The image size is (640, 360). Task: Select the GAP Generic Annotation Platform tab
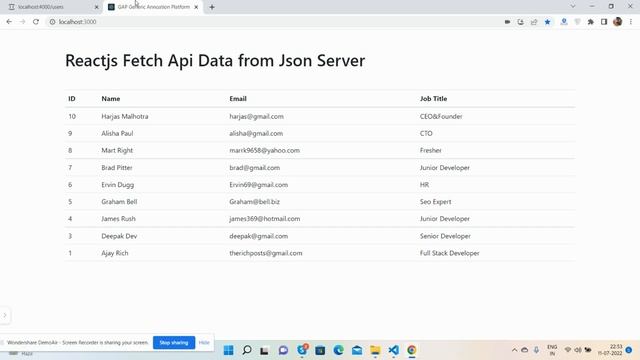pyautogui.click(x=153, y=7)
